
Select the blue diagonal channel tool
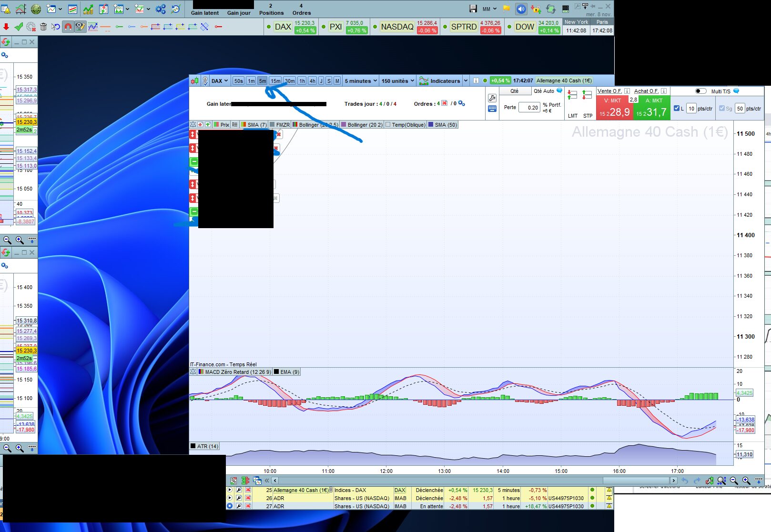204,27
